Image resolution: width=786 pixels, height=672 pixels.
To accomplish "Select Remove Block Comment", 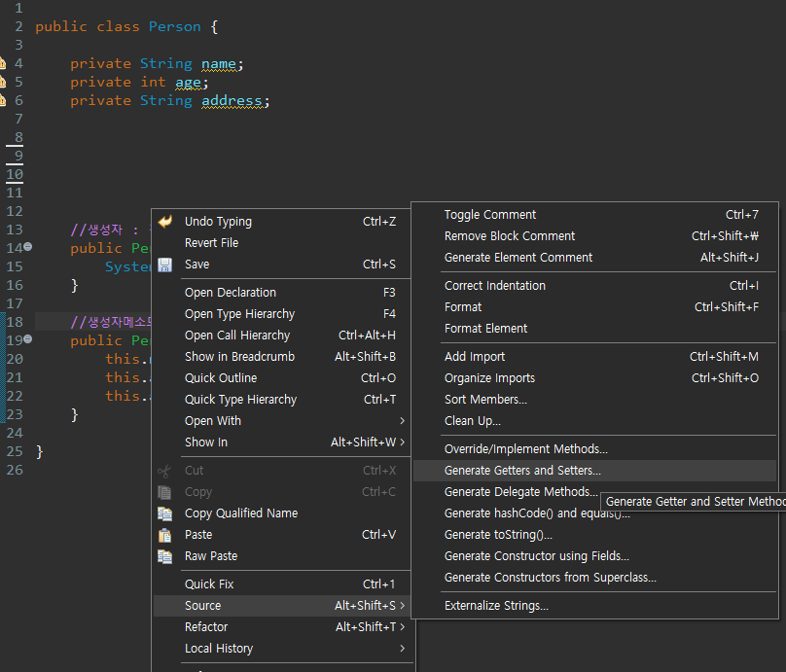I will pos(595,236).
